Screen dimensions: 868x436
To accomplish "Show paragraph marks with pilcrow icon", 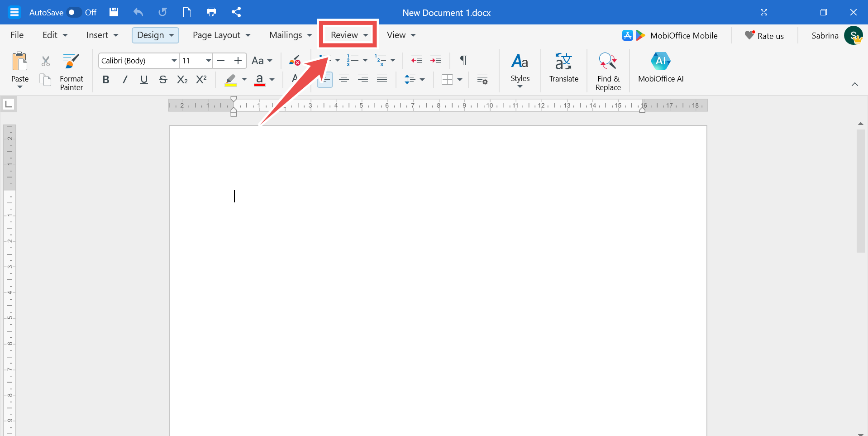I will click(463, 61).
